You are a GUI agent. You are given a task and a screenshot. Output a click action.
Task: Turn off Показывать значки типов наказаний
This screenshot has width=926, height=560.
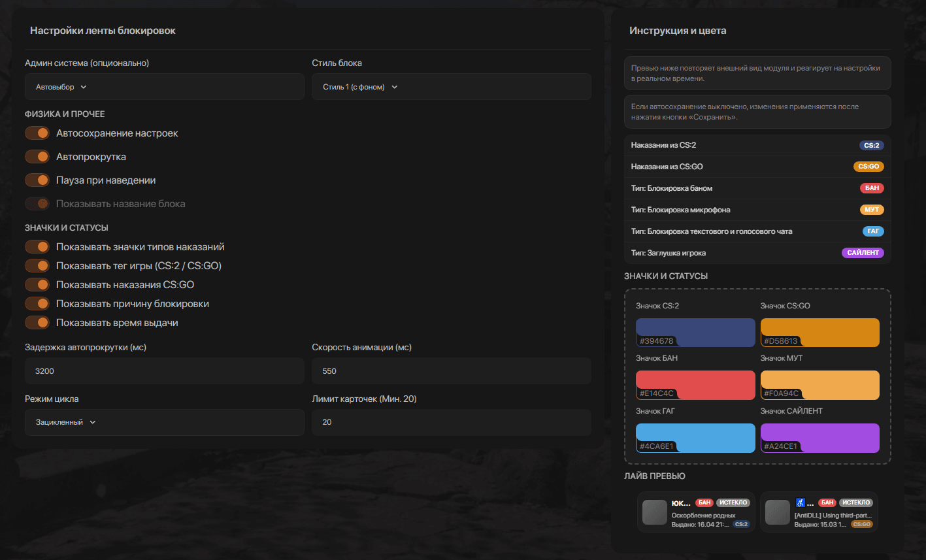[37, 247]
